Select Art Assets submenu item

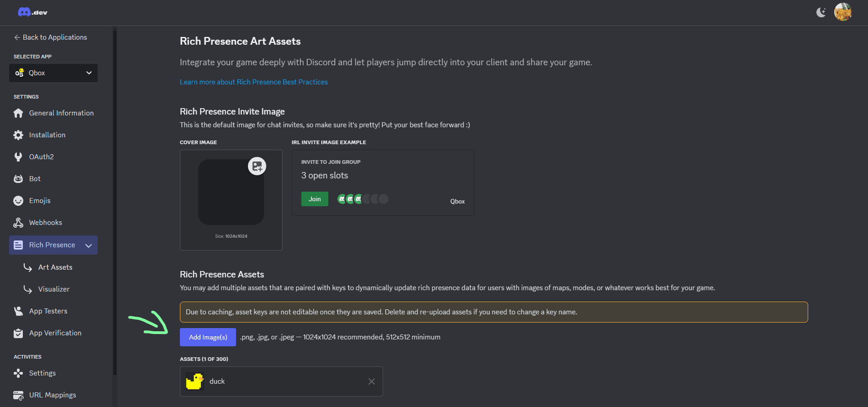55,267
